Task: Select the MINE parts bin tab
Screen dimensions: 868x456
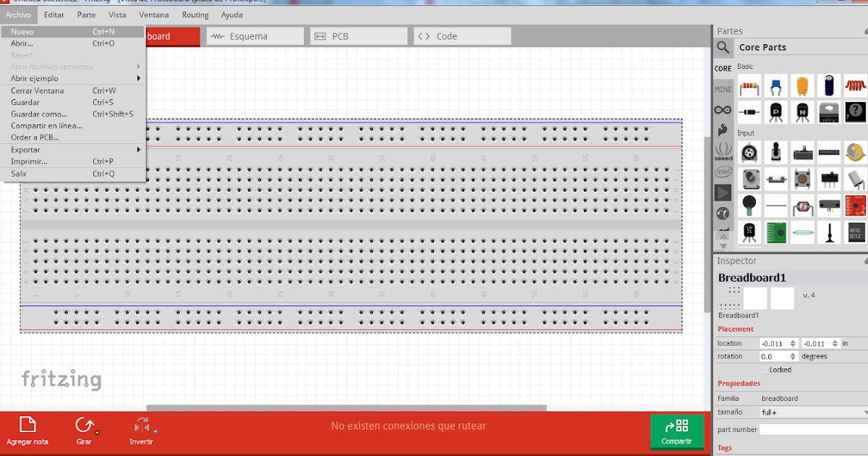Action: click(x=723, y=89)
